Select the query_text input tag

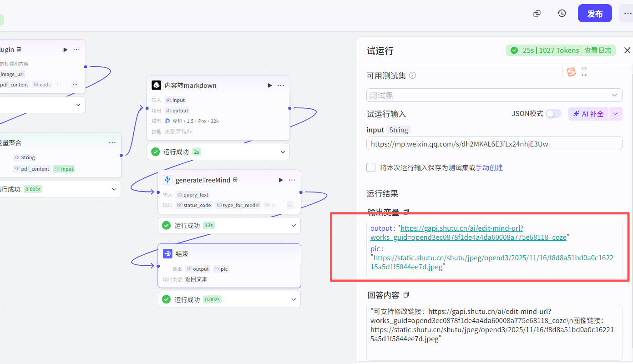click(x=192, y=195)
